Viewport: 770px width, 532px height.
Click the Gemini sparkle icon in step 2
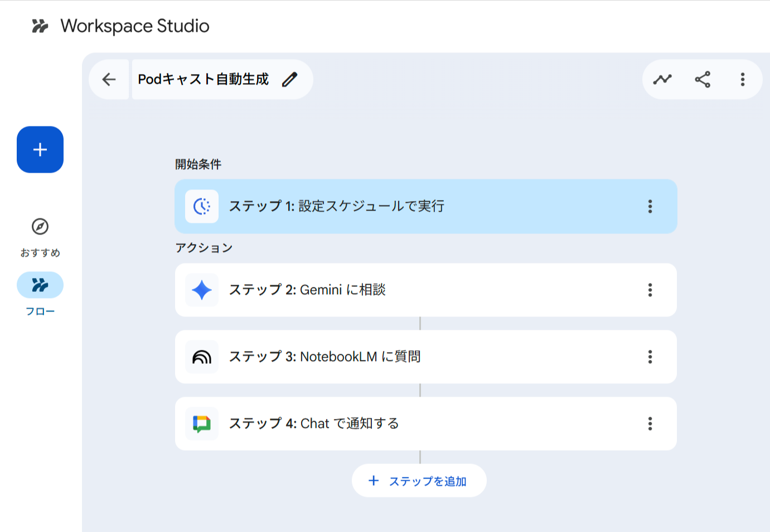pyautogui.click(x=202, y=290)
